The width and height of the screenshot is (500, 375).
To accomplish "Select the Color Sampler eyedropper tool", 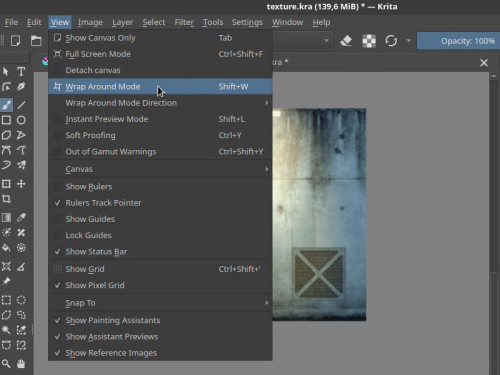I will [x=21, y=218].
